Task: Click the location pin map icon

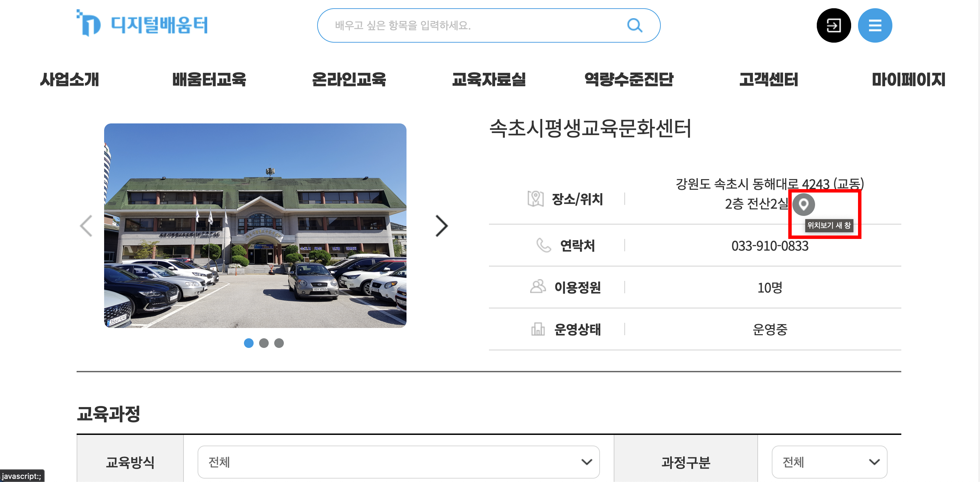Action: pos(803,205)
